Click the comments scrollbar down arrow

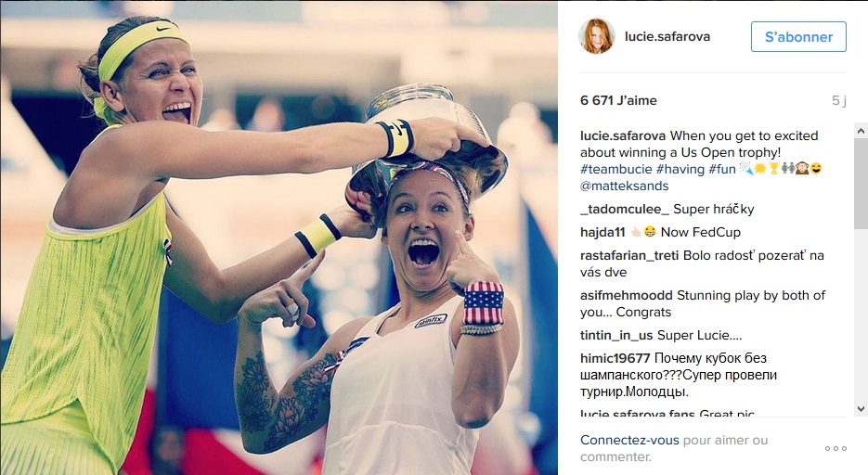coord(861,409)
